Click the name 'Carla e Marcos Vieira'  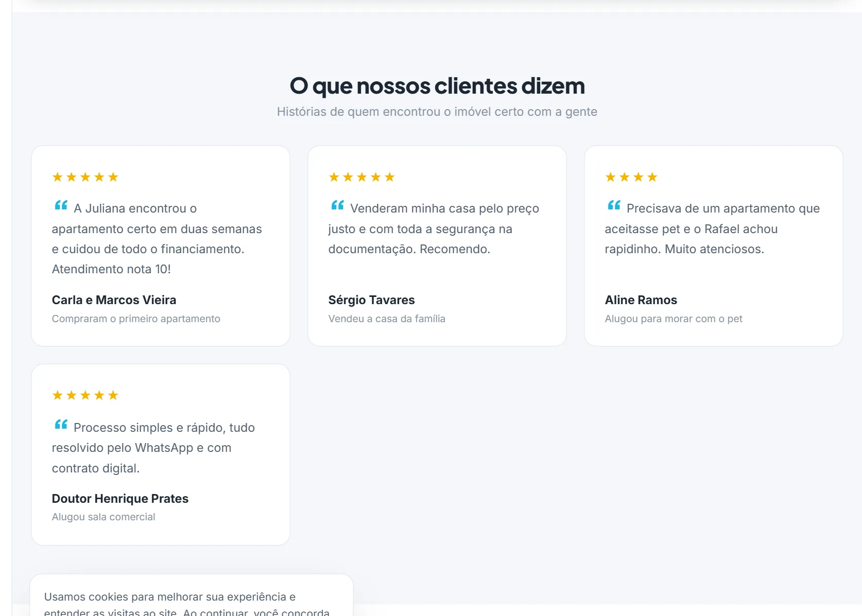point(114,300)
